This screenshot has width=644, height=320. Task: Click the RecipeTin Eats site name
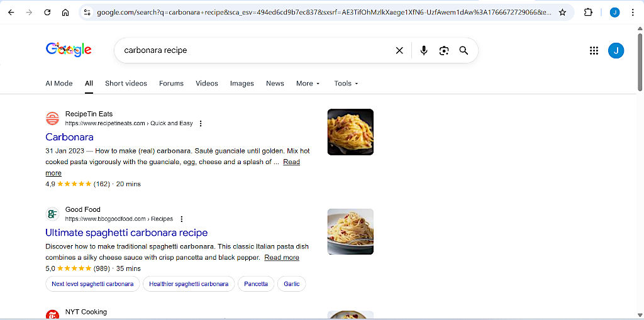coord(89,114)
